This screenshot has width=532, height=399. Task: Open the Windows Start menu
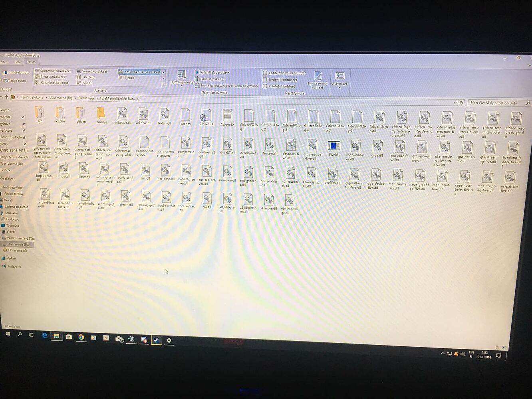8,334
